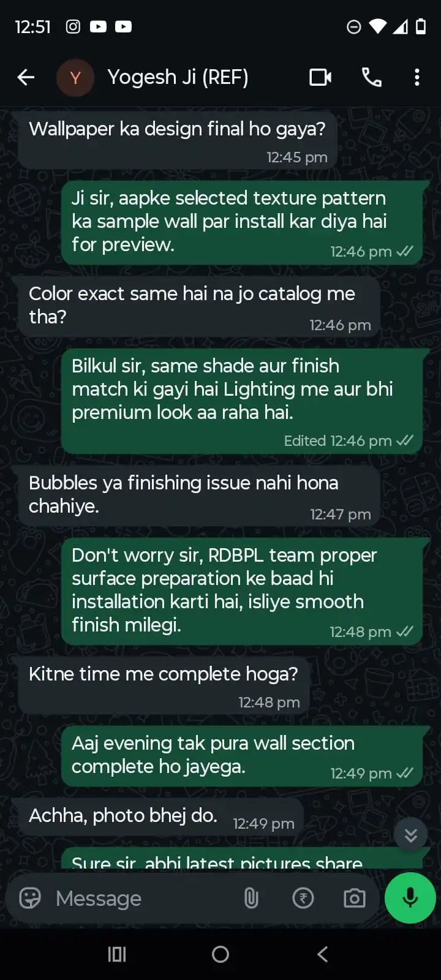The image size is (441, 980).
Task: Select the "Kitne time me complete hoga?" message
Action: [164, 685]
